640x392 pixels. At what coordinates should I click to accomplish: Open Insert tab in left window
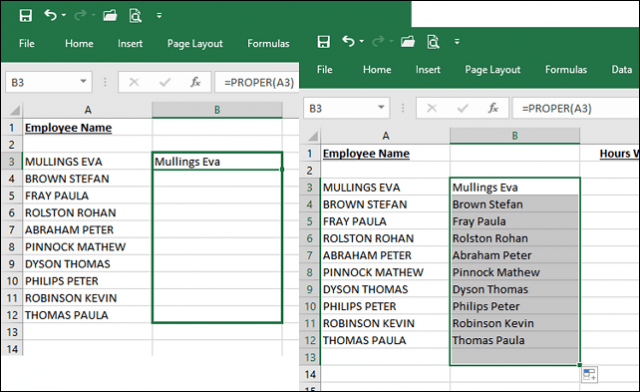click(130, 43)
